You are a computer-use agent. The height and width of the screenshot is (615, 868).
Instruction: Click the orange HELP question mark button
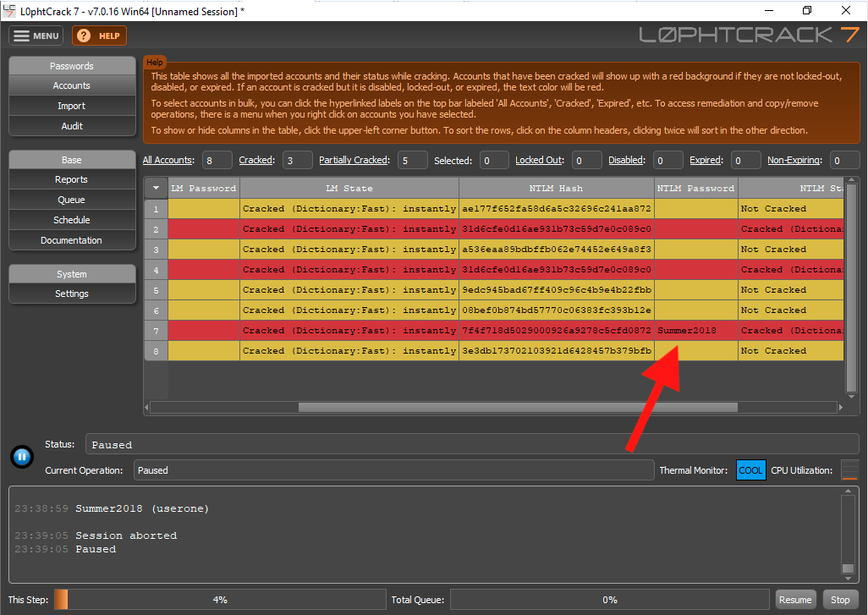(99, 36)
